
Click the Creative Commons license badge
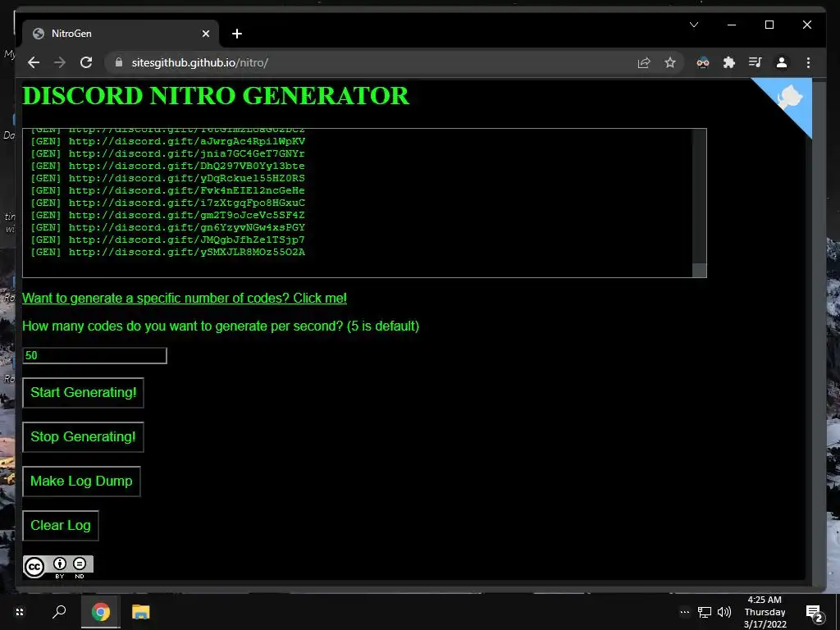58,567
